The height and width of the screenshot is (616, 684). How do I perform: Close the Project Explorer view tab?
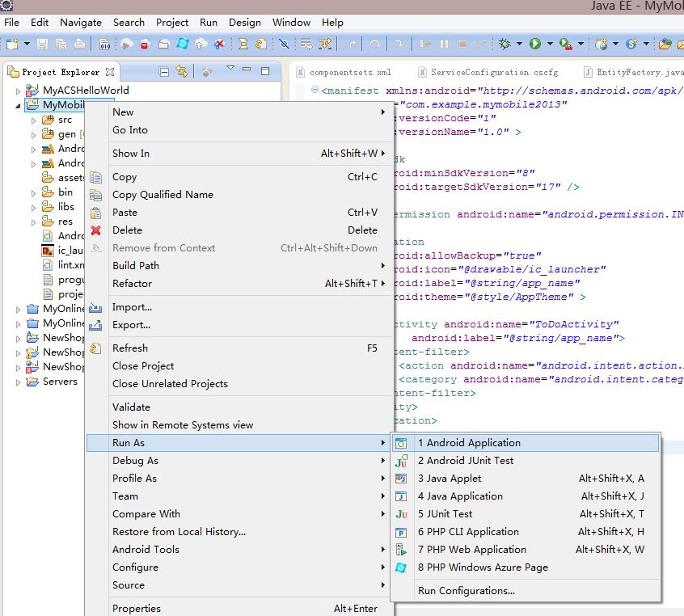pyautogui.click(x=110, y=72)
